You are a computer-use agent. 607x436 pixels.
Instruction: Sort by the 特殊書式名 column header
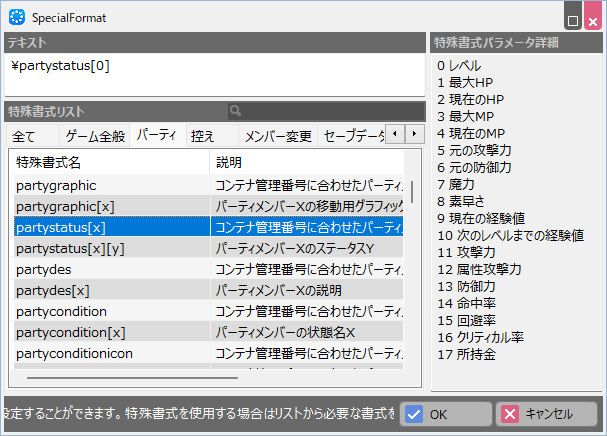tap(110, 162)
